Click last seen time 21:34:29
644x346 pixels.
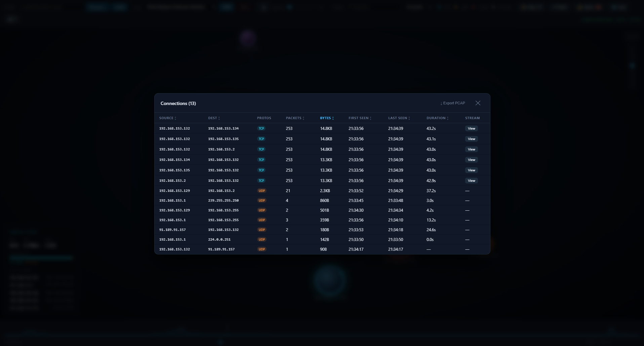pos(396,191)
